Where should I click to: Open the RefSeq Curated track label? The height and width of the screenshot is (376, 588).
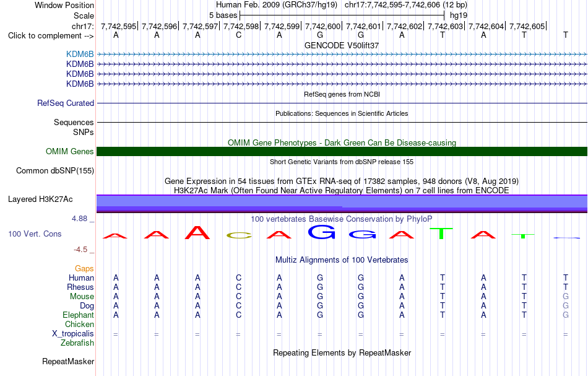click(65, 103)
